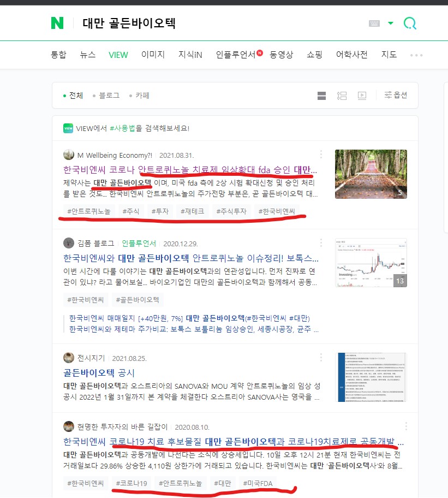This screenshot has width=448, height=498.
Task: Switch to the 뉴스 tab
Action: point(87,55)
